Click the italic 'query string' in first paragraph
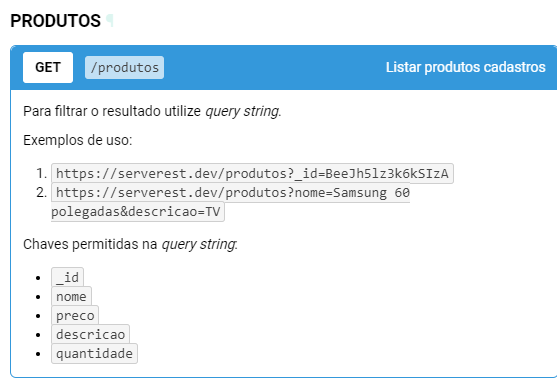This screenshot has height=390, width=557. [243, 111]
